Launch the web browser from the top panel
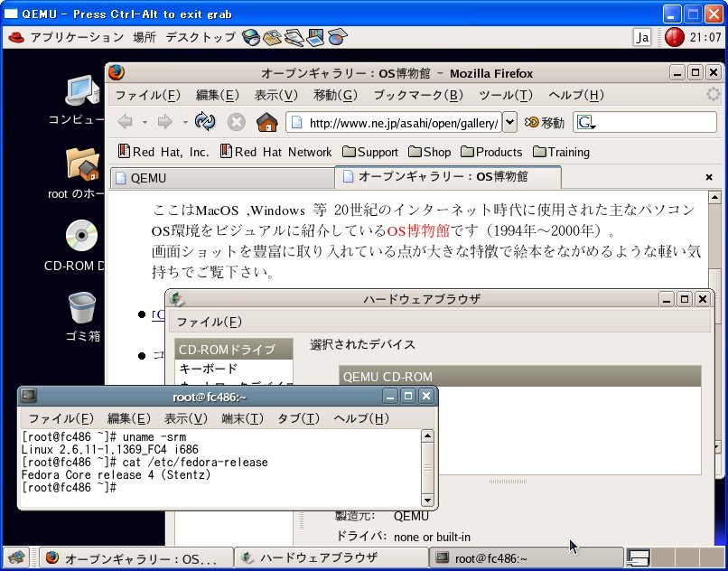Screen dimensions: 728x571 [x=251, y=37]
